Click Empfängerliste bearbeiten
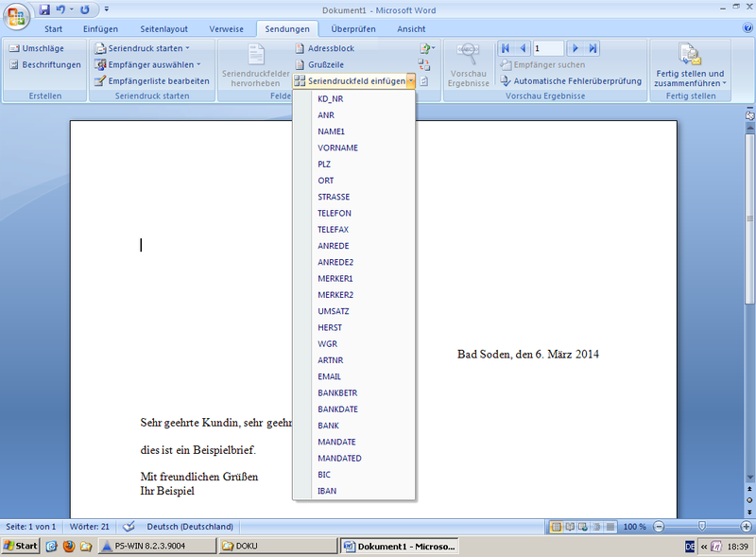 point(152,81)
